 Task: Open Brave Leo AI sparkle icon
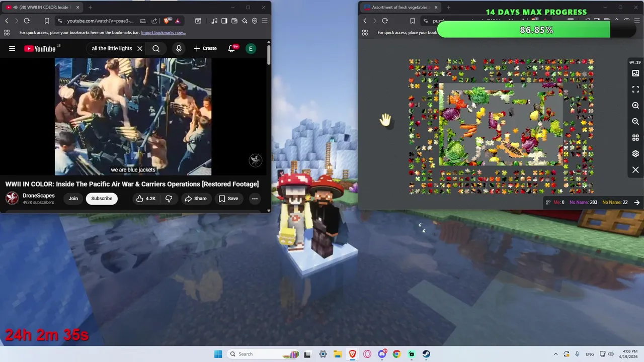click(245, 21)
